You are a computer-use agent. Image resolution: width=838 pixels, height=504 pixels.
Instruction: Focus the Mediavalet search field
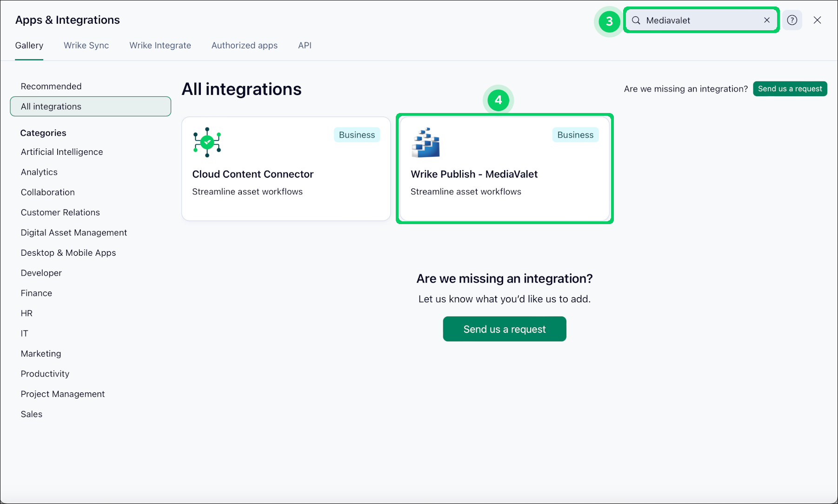(700, 20)
